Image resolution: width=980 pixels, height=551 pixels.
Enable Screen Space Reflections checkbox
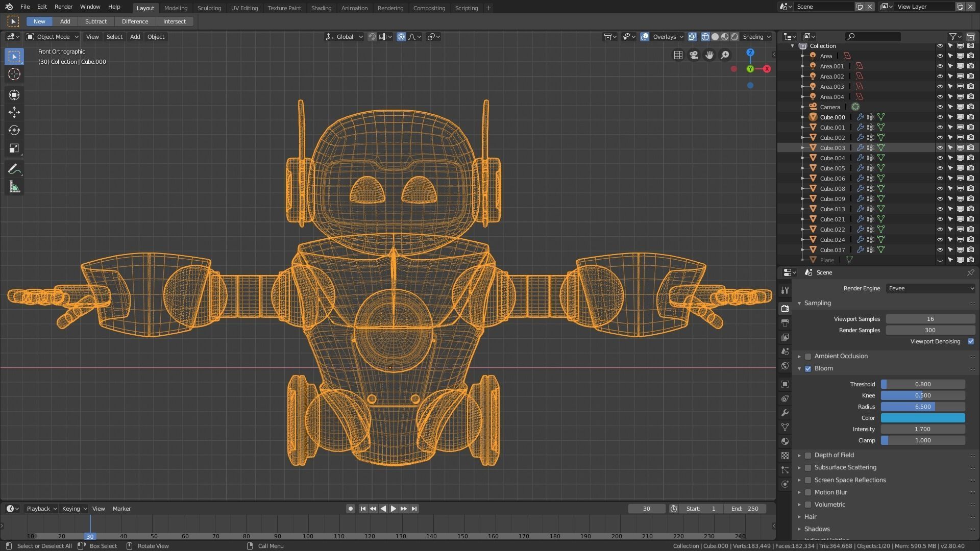click(808, 481)
